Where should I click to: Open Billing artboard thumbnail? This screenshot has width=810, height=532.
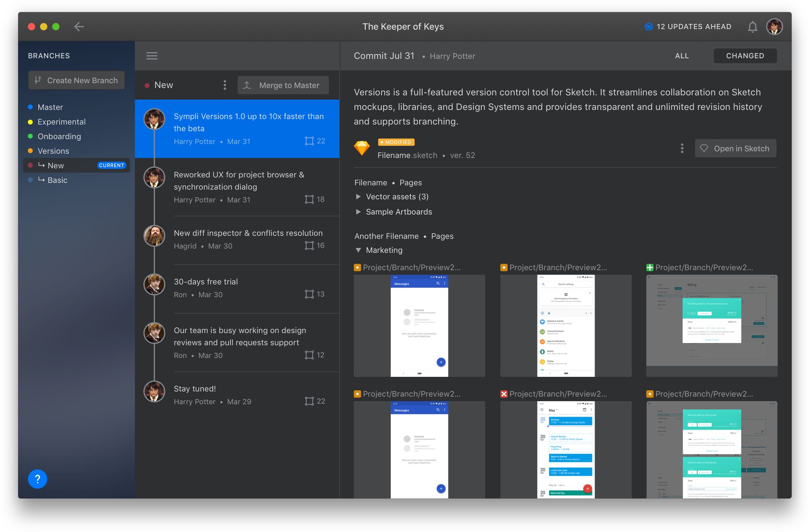712,326
